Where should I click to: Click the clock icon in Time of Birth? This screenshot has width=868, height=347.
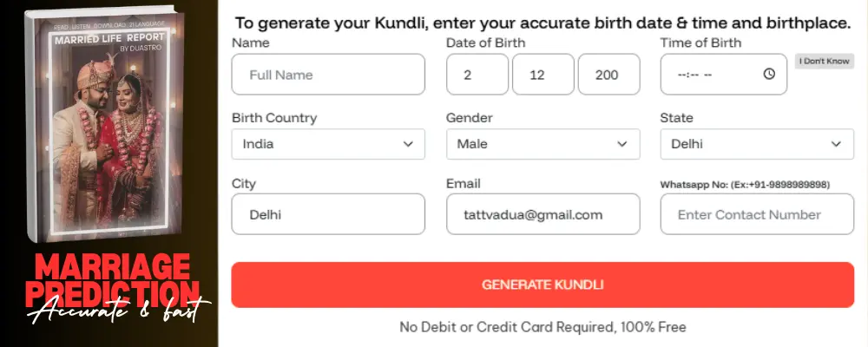point(768,75)
